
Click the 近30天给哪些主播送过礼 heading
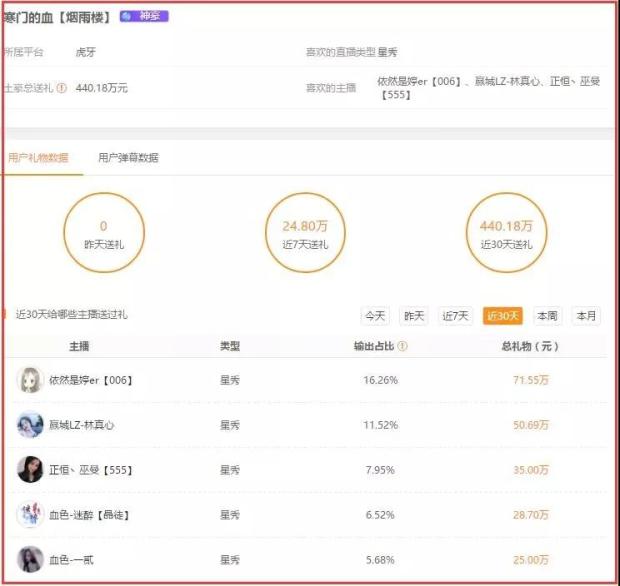click(x=72, y=315)
